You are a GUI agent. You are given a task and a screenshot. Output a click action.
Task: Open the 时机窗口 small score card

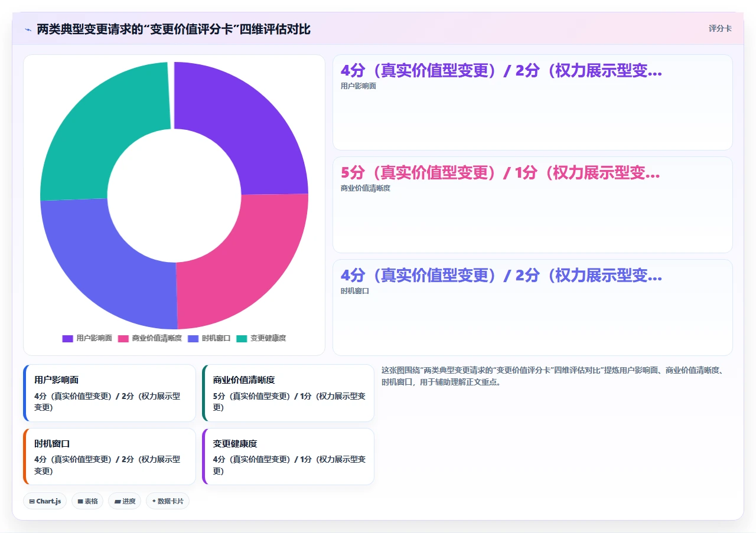[109, 456]
